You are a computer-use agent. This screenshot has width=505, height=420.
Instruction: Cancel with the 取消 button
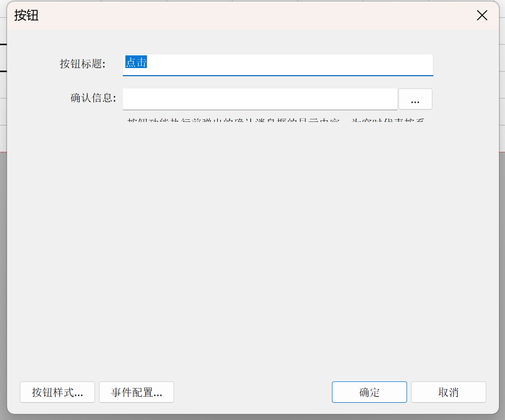tap(448, 392)
